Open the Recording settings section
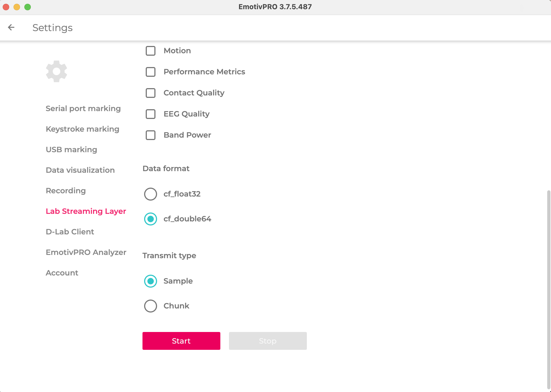Screen dimensions: 551x392 pyautogui.click(x=66, y=191)
